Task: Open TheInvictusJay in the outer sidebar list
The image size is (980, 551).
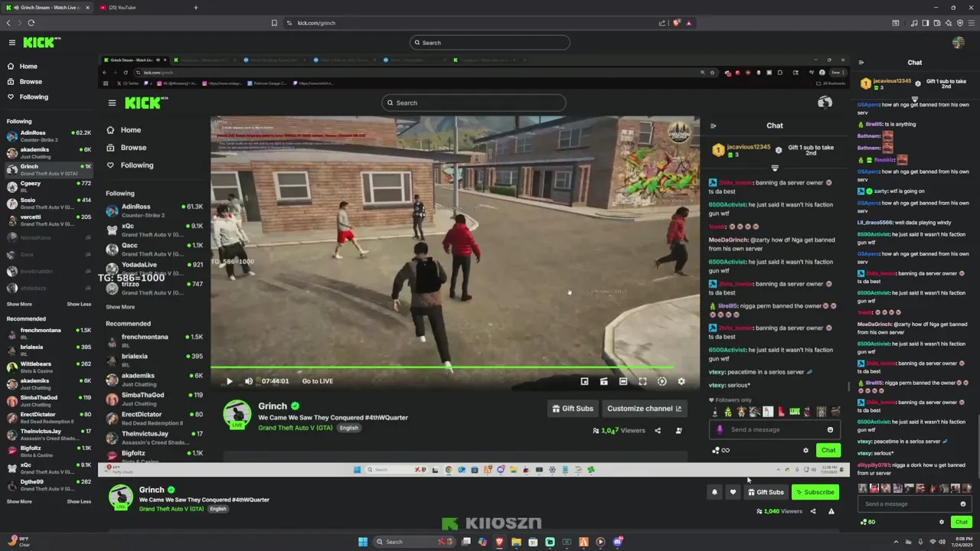Action: click(48, 435)
